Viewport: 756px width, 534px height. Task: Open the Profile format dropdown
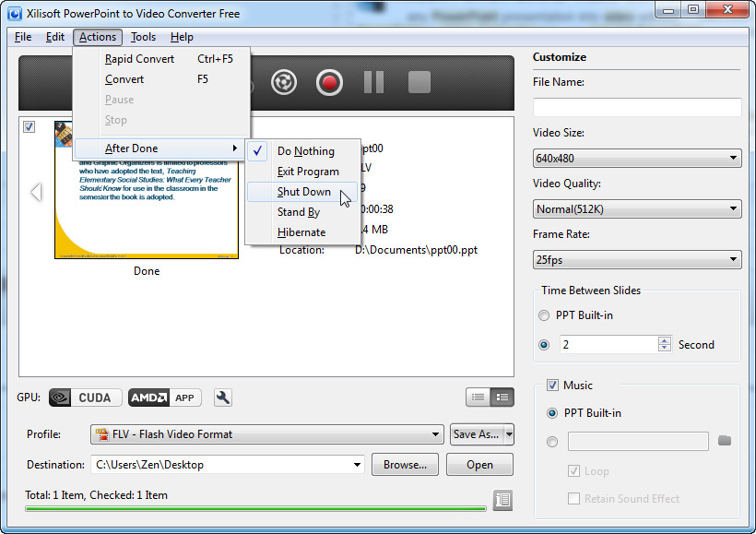pyautogui.click(x=267, y=434)
